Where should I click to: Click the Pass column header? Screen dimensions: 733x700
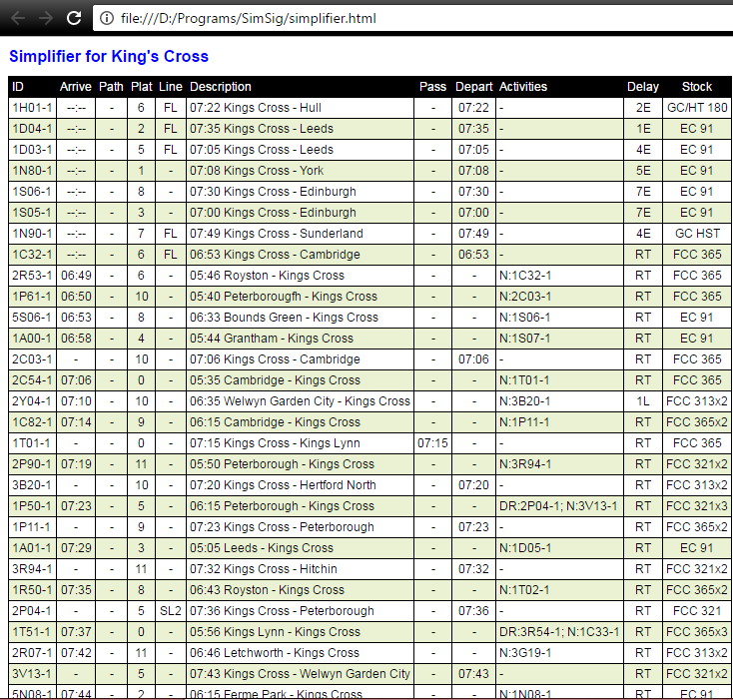[432, 87]
